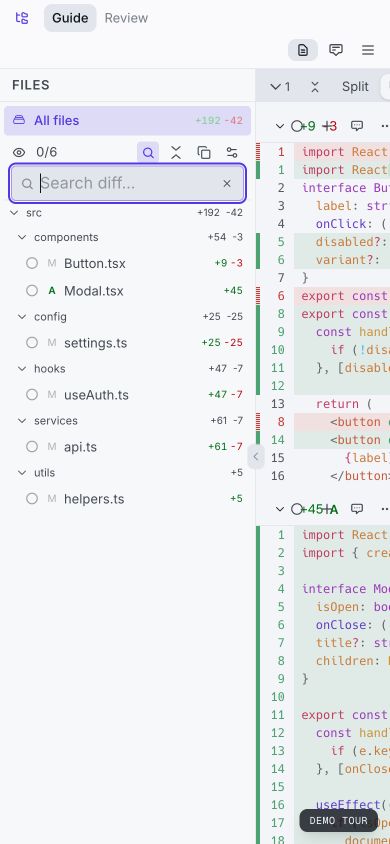Click the copy icon in files toolbar
Viewport: 390px width, 844px height.
click(x=204, y=153)
